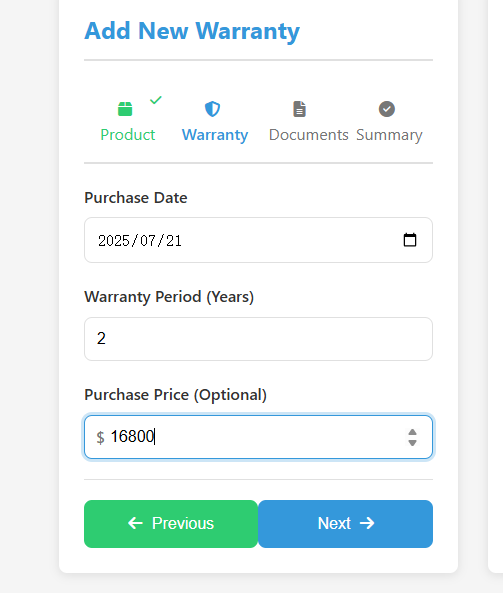This screenshot has height=593, width=503.
Task: Switch to the Product step label
Action: pos(128,135)
